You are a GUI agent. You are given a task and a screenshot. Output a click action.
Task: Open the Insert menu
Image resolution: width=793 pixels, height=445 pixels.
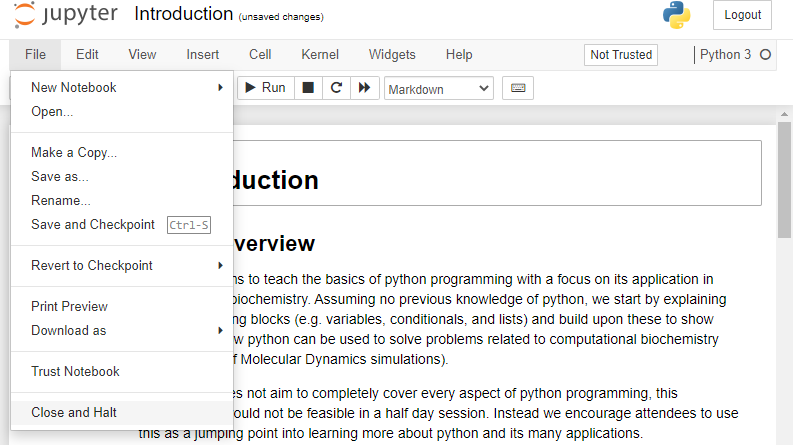click(x=202, y=55)
